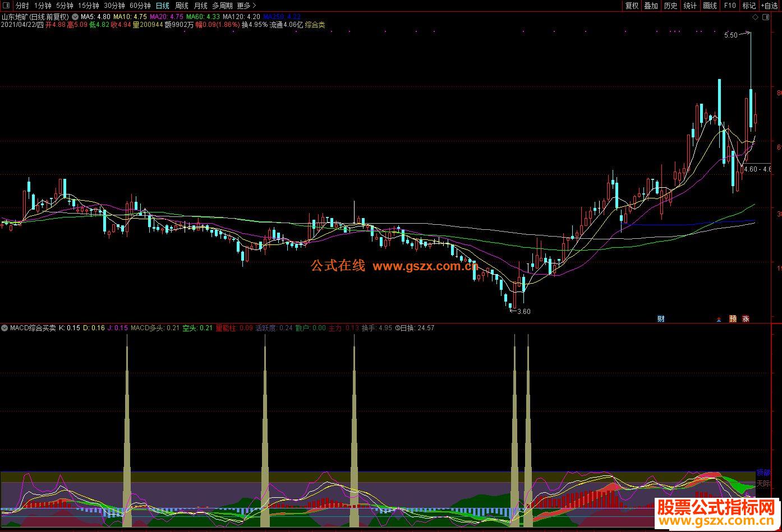Click the small blue-red arrow marker icon

[719, 320]
